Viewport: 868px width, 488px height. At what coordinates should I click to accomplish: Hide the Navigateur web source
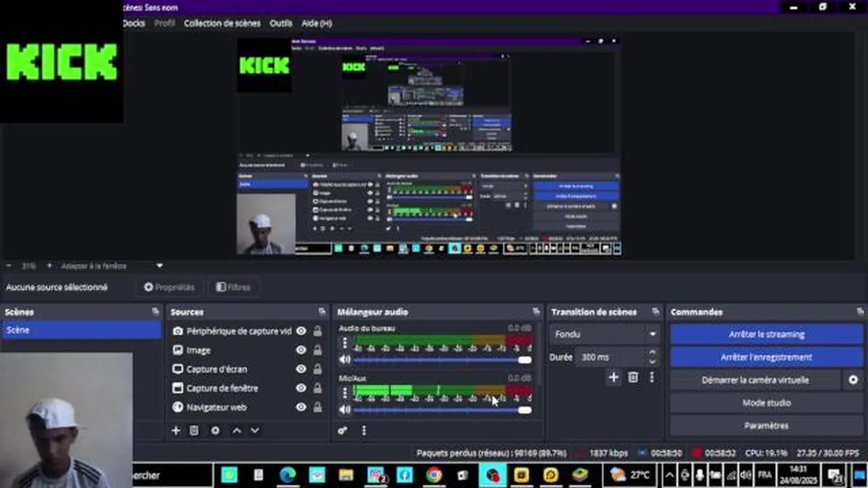point(301,407)
